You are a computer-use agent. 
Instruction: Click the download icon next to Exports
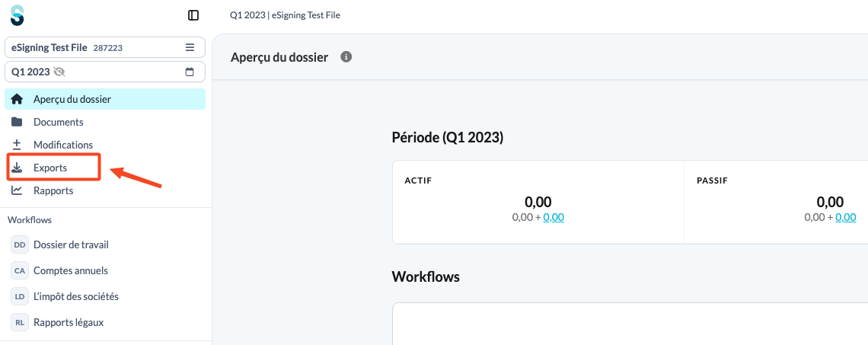18,168
